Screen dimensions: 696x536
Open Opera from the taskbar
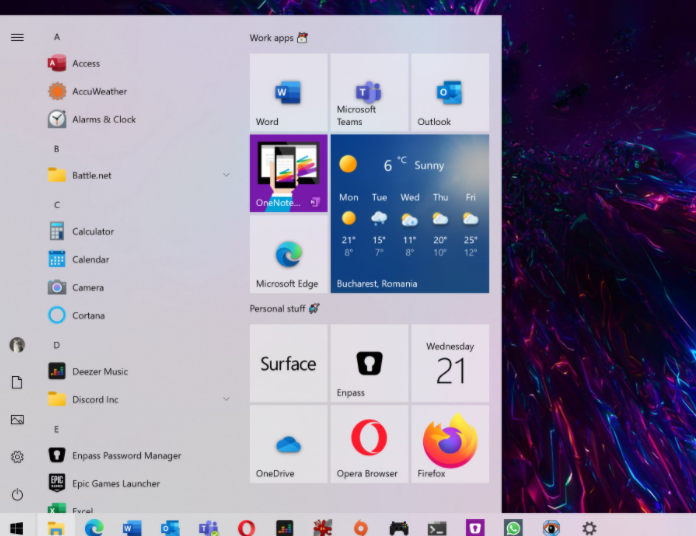pyautogui.click(x=246, y=528)
